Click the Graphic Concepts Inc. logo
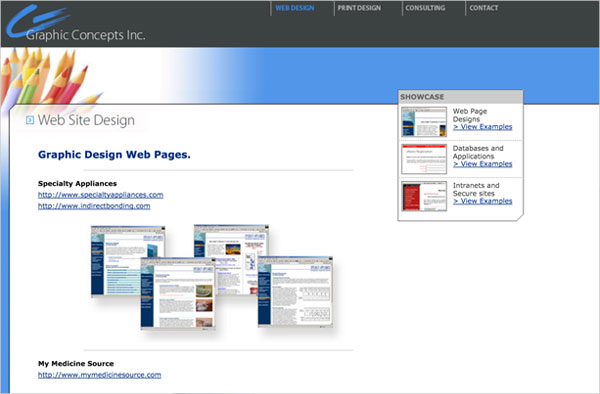 pyautogui.click(x=76, y=23)
